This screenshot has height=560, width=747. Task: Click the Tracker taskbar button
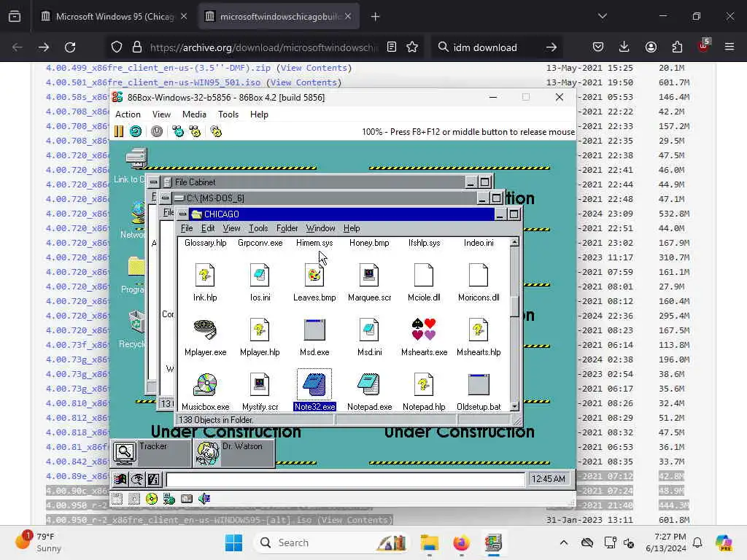click(152, 454)
